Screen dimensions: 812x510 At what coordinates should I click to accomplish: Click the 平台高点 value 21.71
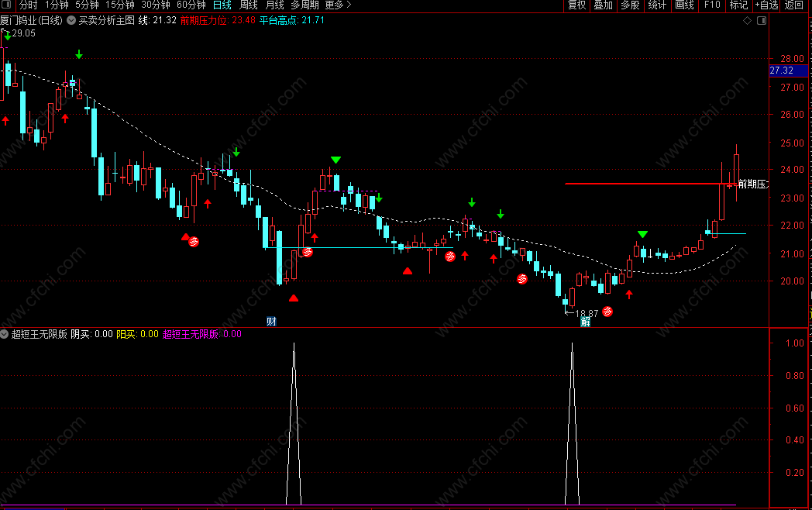click(313, 20)
